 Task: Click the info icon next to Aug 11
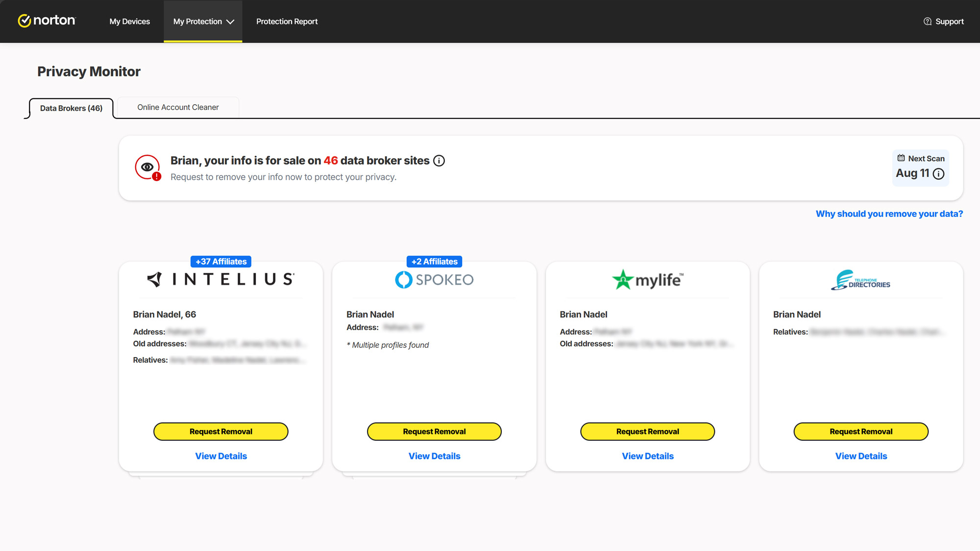click(938, 174)
